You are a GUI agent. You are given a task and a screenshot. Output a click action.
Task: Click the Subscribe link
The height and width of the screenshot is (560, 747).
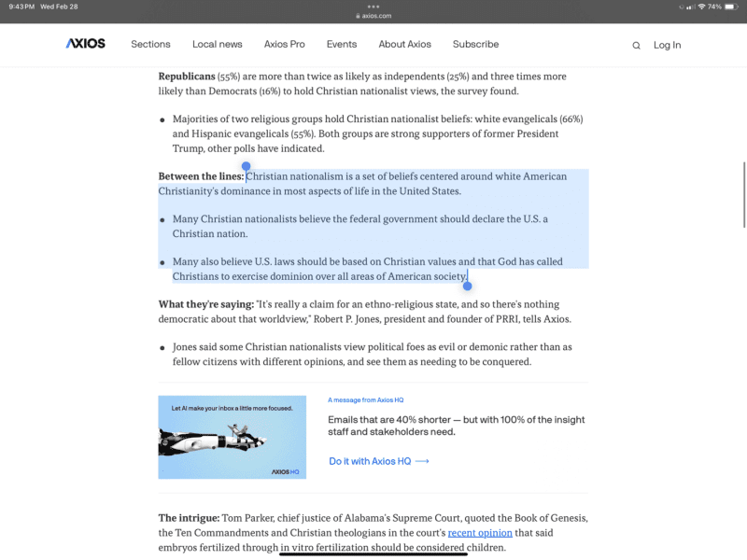tap(475, 44)
